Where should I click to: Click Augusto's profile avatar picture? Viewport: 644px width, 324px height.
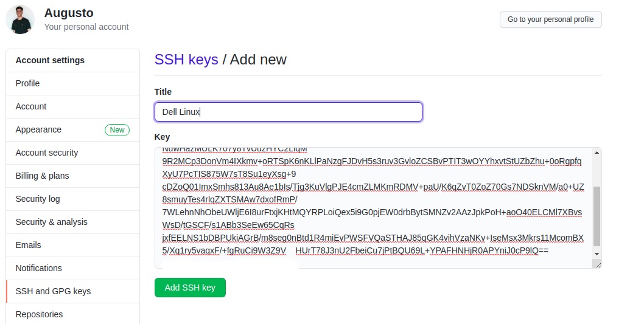(x=20, y=19)
